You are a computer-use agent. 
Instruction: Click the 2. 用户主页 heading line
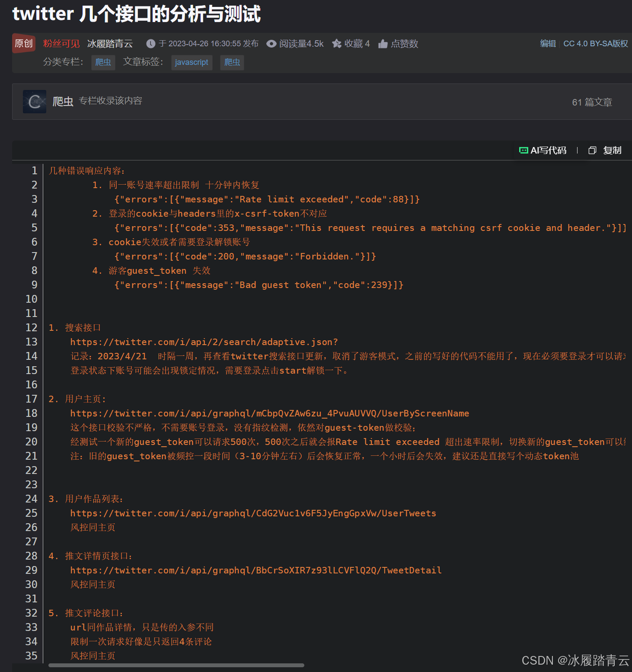[x=77, y=399]
